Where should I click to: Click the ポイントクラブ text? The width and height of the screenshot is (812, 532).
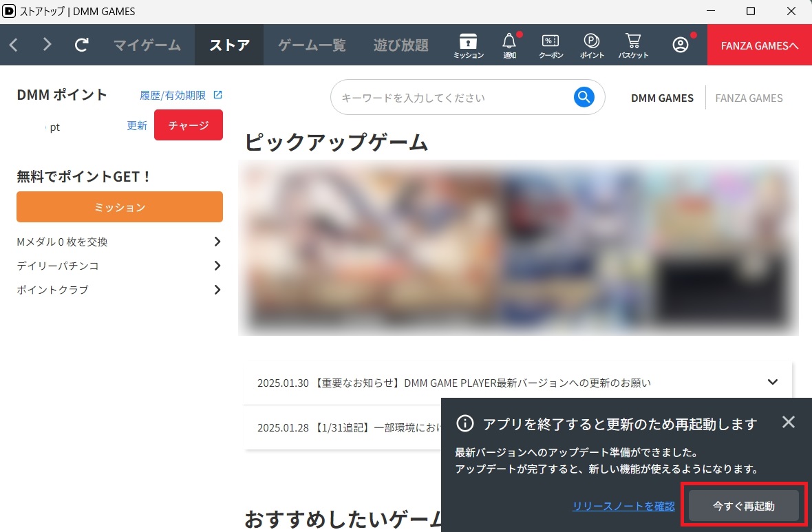[x=52, y=290]
